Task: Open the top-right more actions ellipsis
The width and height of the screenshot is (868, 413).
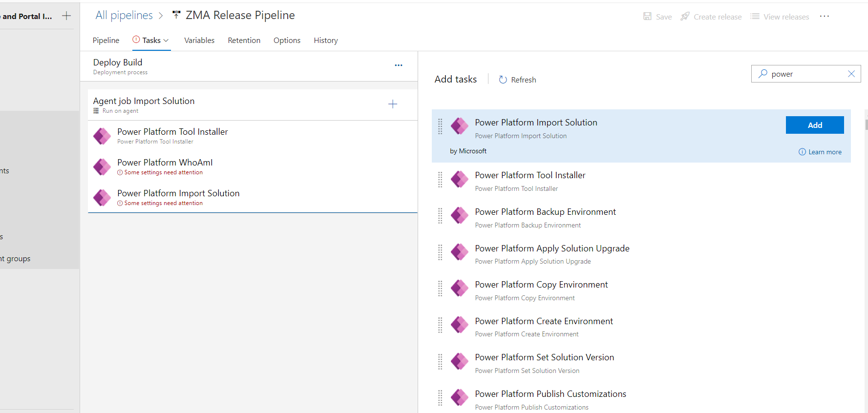Action: [x=824, y=17]
